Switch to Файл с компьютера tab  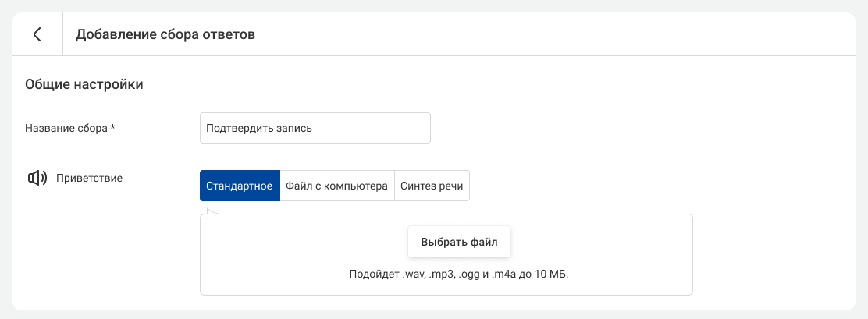point(337,186)
